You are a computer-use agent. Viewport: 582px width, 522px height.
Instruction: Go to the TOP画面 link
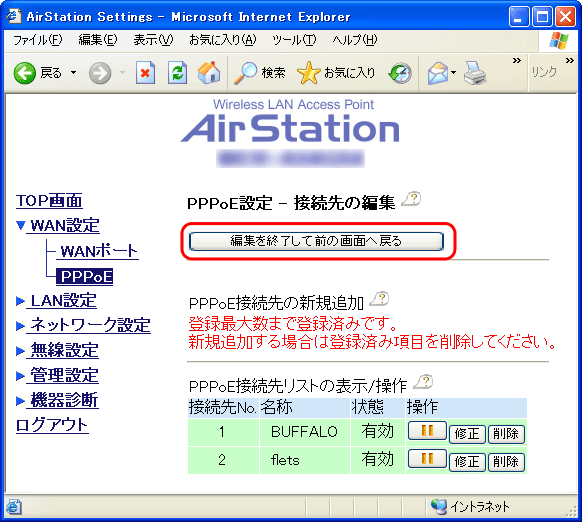49,201
